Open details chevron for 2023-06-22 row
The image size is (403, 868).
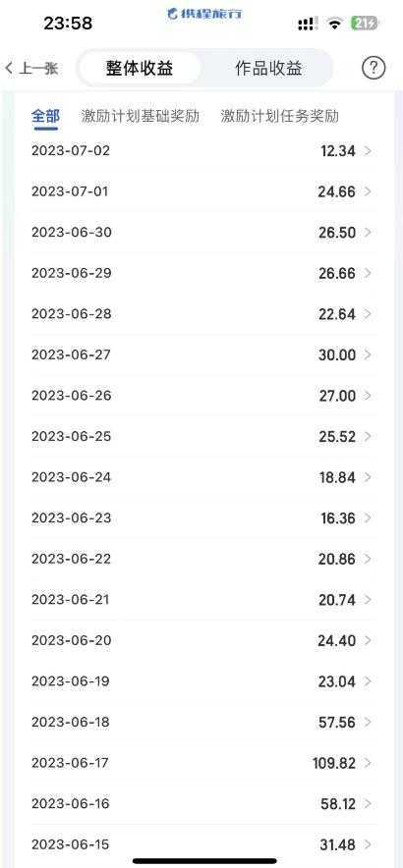pos(368,559)
